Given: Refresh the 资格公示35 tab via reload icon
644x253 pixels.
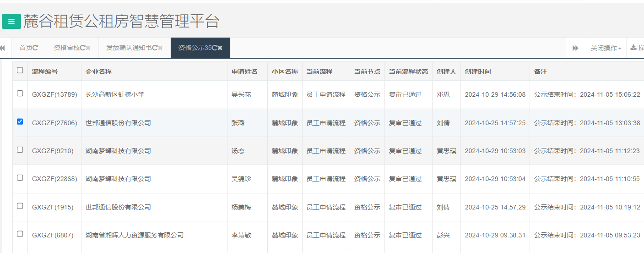Looking at the screenshot, I should pos(214,48).
